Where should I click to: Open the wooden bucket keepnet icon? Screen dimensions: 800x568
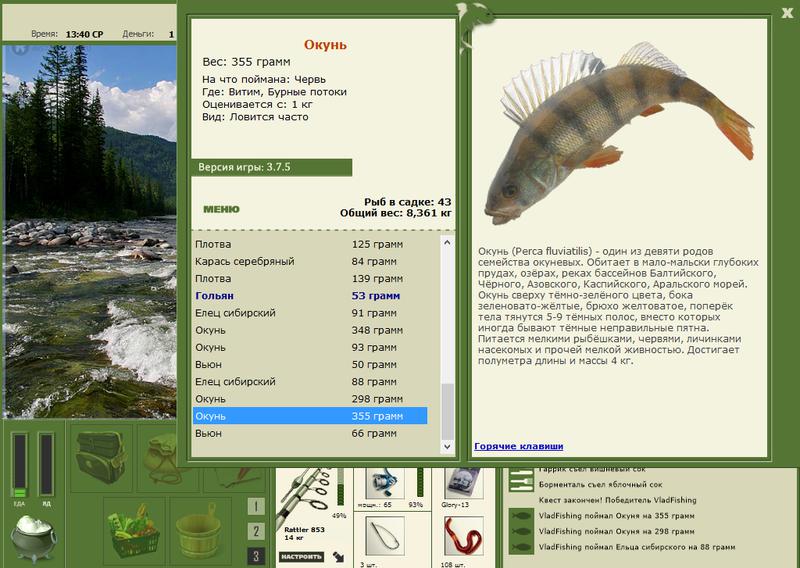[200, 531]
